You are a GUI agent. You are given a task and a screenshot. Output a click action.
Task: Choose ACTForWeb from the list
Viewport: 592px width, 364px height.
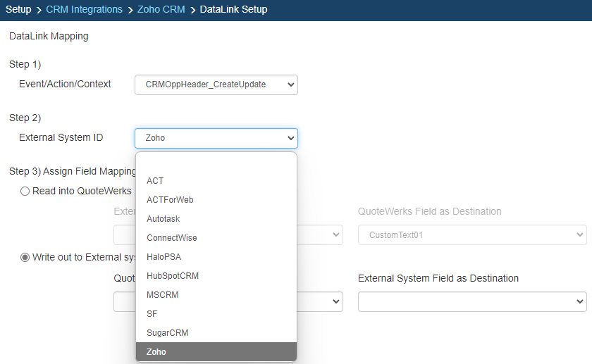click(170, 200)
